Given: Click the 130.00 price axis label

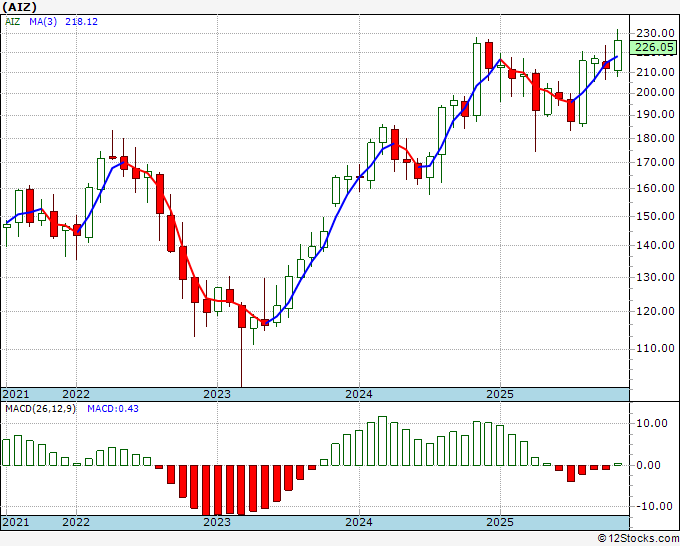Looking at the screenshot, I should 655,277.
